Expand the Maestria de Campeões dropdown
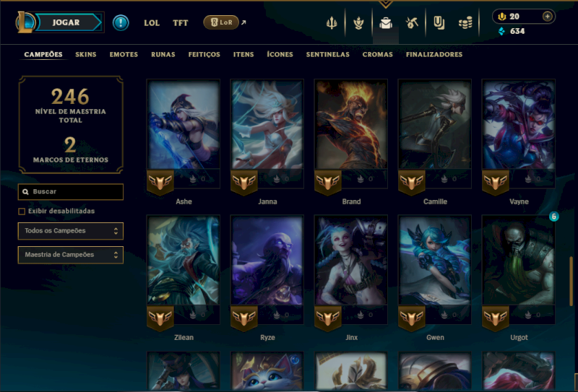The height and width of the screenshot is (392, 578). tap(70, 255)
